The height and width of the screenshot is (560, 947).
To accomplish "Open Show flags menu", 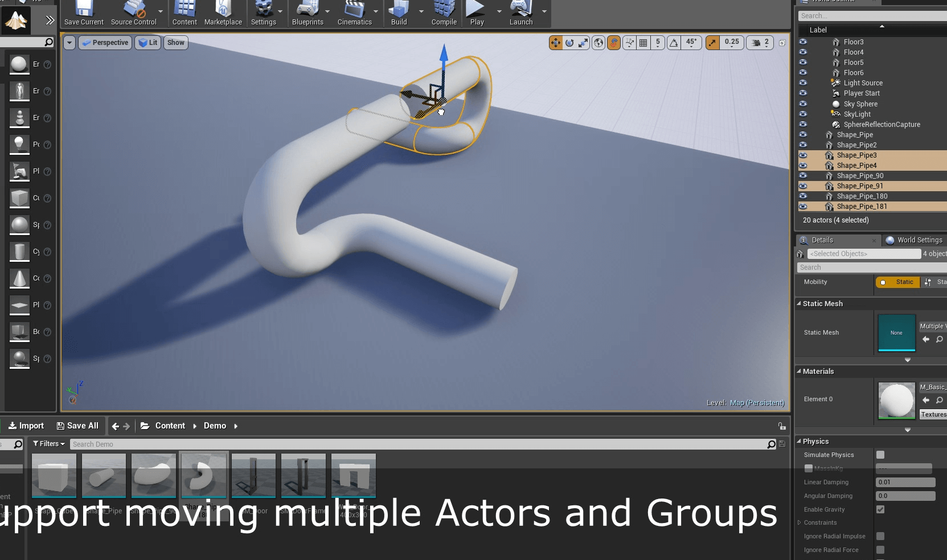I will (x=176, y=43).
